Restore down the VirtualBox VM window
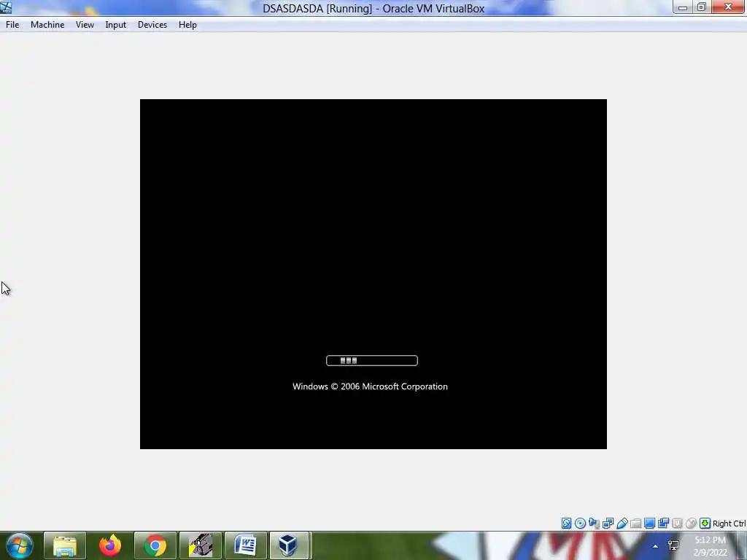747x560 pixels. (701, 7)
